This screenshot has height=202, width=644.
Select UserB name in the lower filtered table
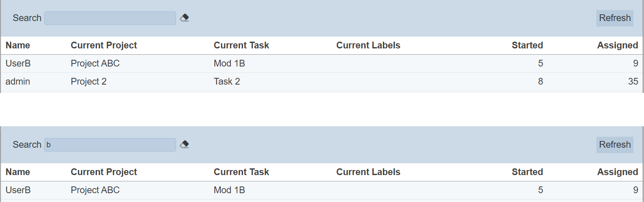coord(18,190)
